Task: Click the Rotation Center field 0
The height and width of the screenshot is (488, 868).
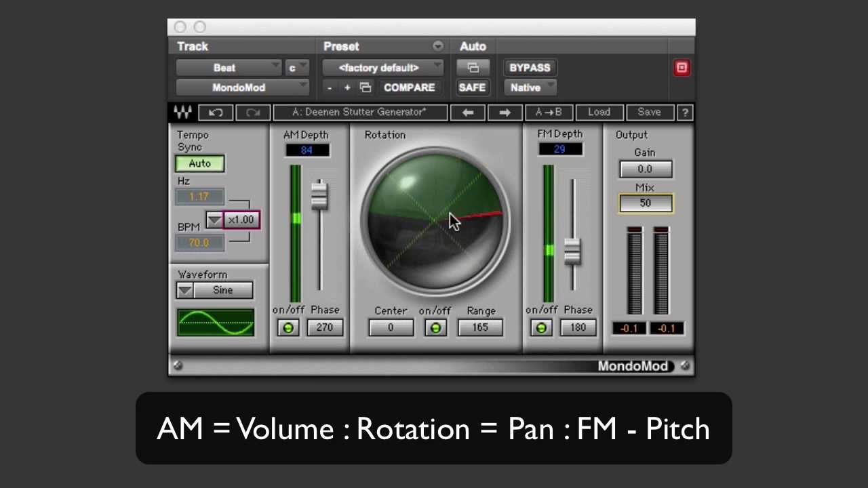Action: tap(391, 328)
